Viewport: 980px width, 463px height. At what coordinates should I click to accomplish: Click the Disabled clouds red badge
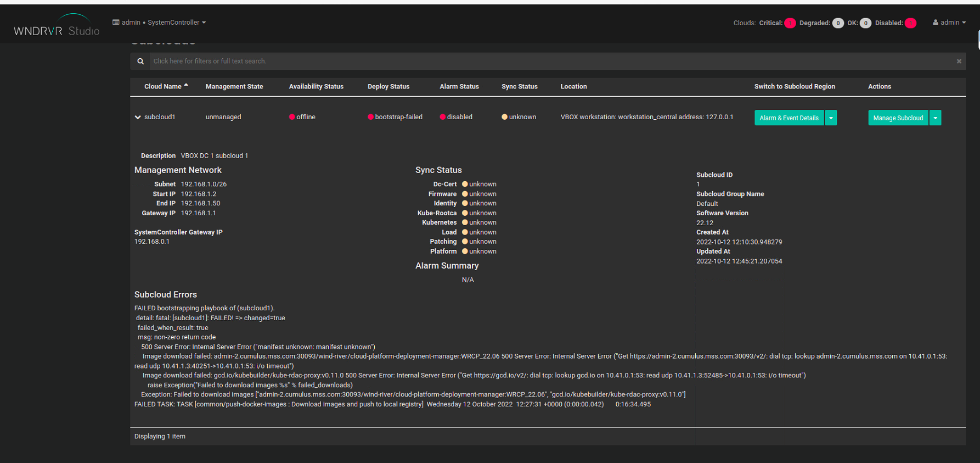910,23
